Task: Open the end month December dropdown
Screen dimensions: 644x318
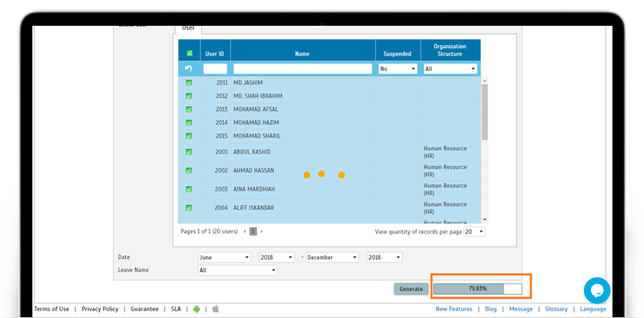Action: click(332, 258)
